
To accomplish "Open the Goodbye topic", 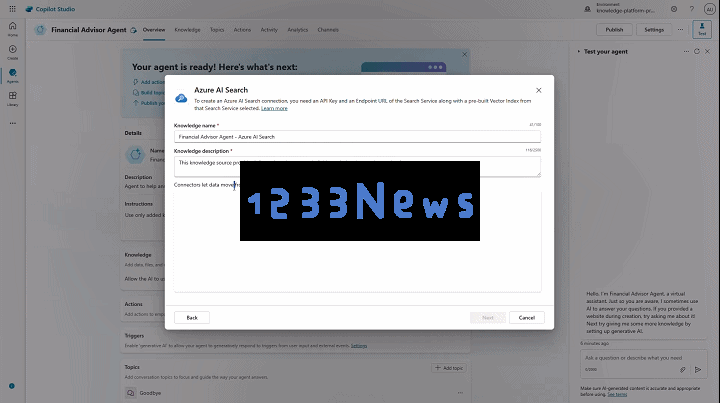I will tap(150, 393).
